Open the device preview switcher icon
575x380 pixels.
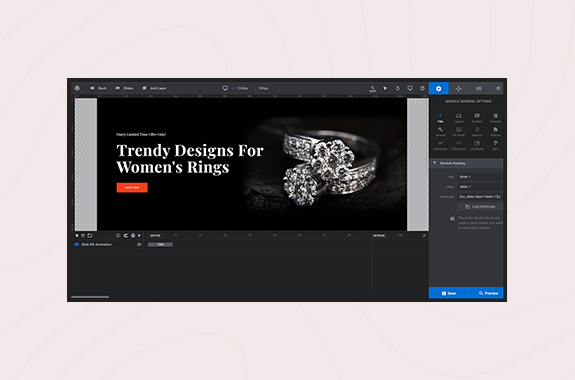click(410, 88)
